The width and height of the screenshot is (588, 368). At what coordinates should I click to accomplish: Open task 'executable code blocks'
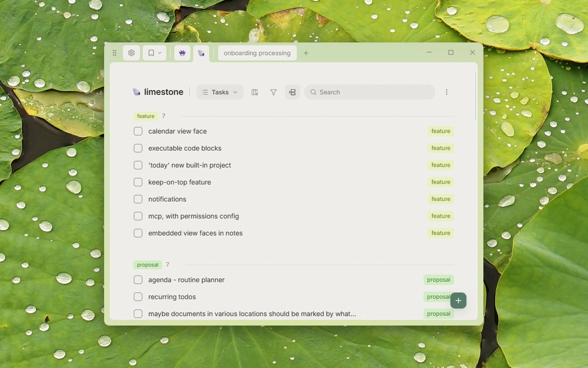tap(185, 148)
